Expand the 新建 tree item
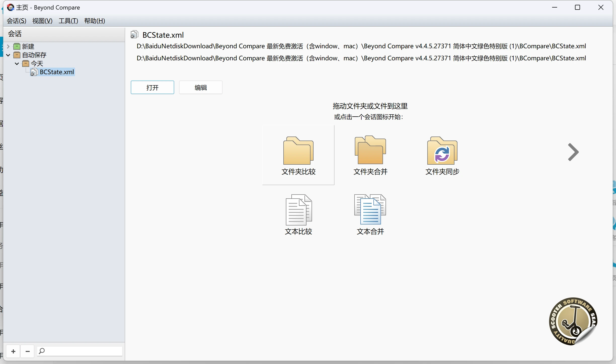The height and width of the screenshot is (364, 616). 9,46
